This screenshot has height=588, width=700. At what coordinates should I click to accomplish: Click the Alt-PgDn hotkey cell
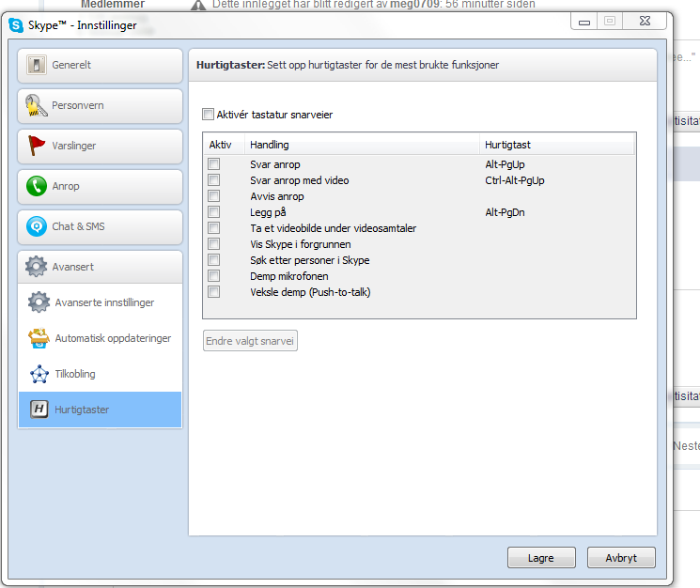tap(505, 212)
